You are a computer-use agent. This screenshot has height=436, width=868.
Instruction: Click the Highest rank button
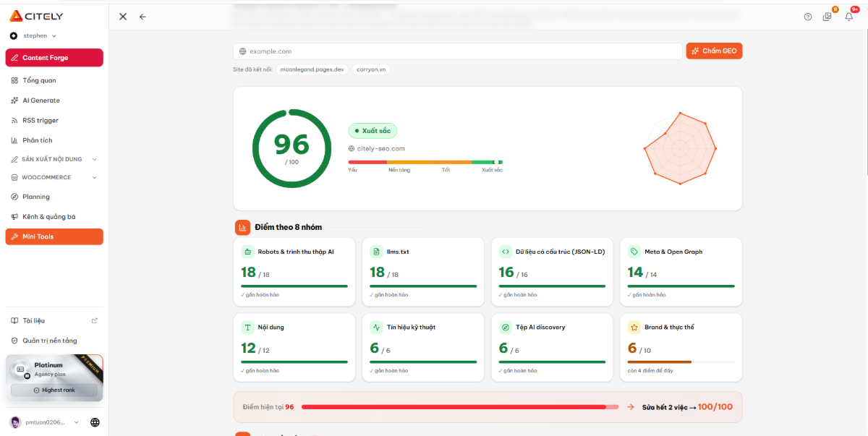54,390
